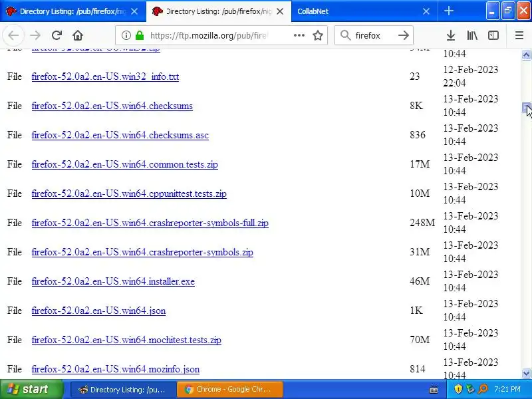Viewport: 532px width, 399px height.
Task: Click the orange magnifier tray icon
Action: click(483, 389)
